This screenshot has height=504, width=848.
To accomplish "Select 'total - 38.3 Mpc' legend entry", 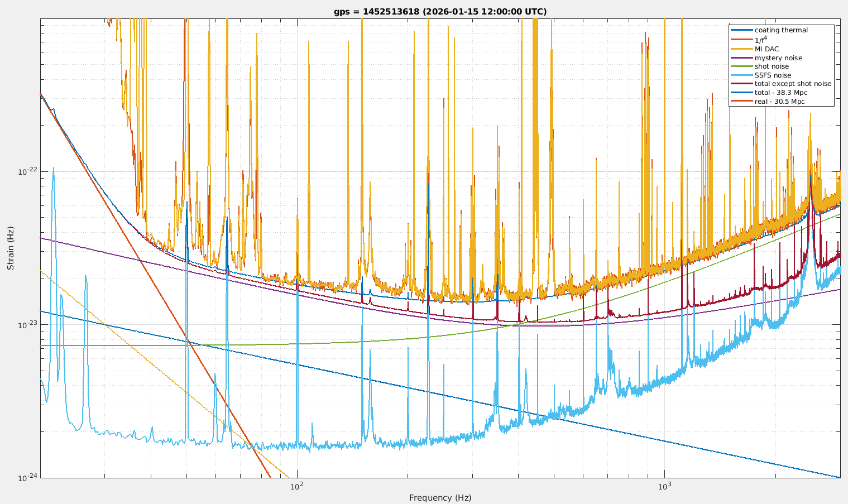I will click(781, 93).
